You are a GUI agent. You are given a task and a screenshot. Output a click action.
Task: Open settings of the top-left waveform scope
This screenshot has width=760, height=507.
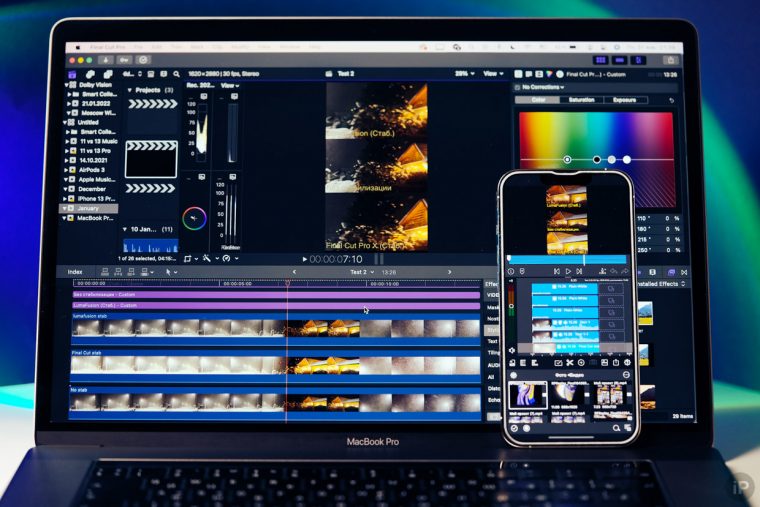204,96
